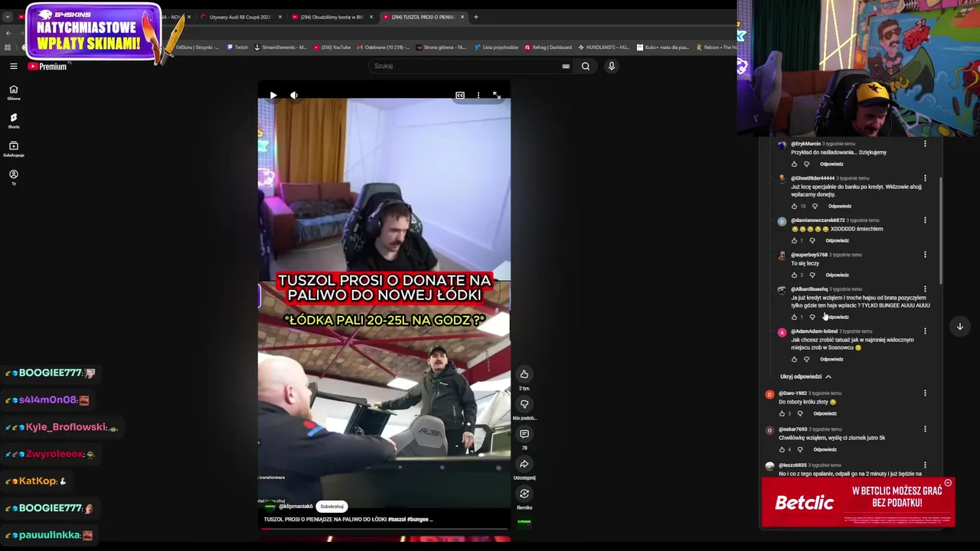980x551 pixels.
Task: Open the Ty account page in the sidebar
Action: 14,177
